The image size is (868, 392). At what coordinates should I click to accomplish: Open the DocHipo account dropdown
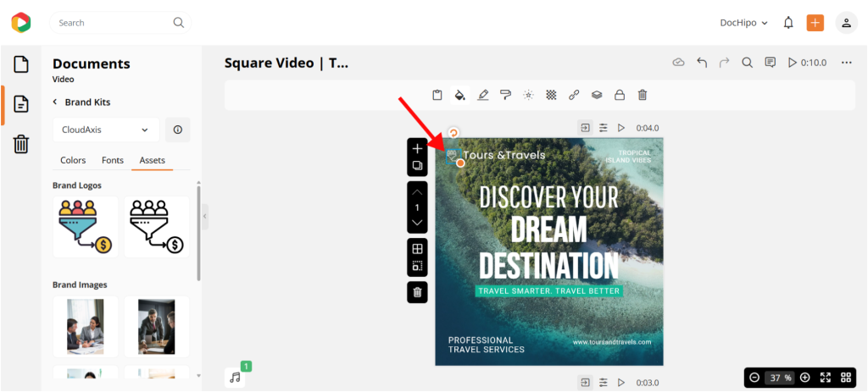tap(743, 23)
